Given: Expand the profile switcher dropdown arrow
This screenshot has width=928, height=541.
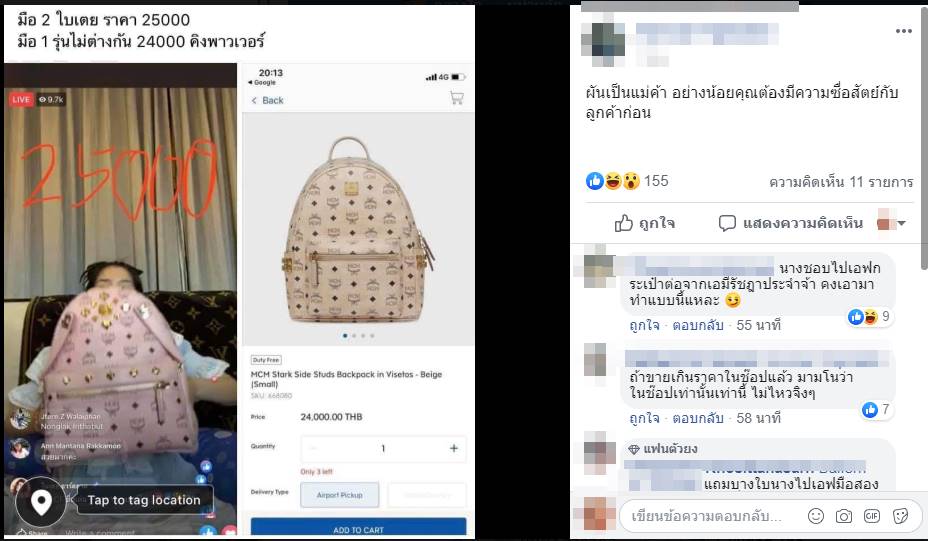Looking at the screenshot, I should [901, 223].
